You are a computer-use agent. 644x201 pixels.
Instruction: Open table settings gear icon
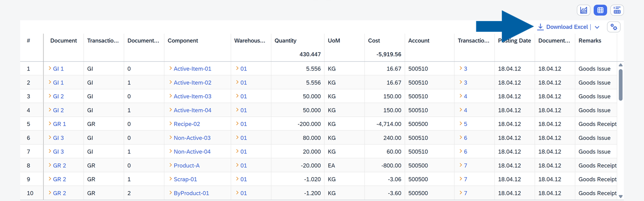coord(614,27)
